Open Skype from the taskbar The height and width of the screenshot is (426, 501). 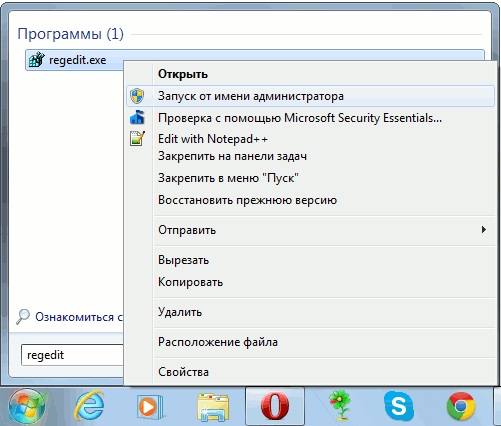click(x=399, y=406)
